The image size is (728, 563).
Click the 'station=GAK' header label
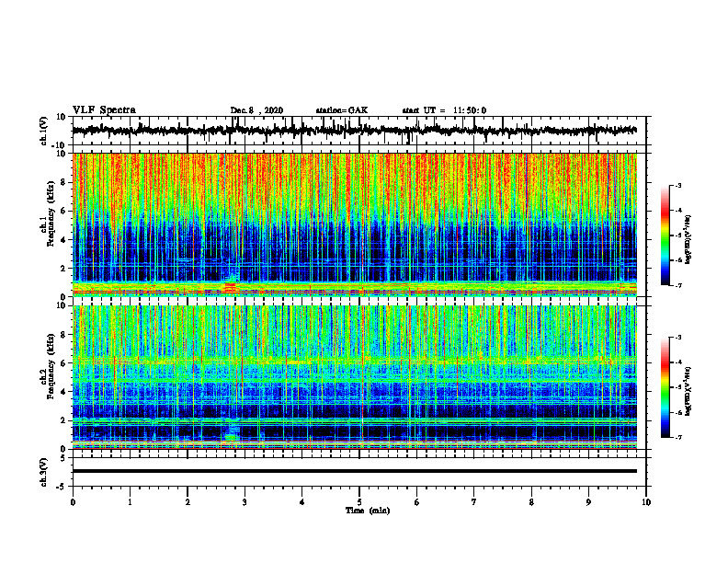(342, 110)
